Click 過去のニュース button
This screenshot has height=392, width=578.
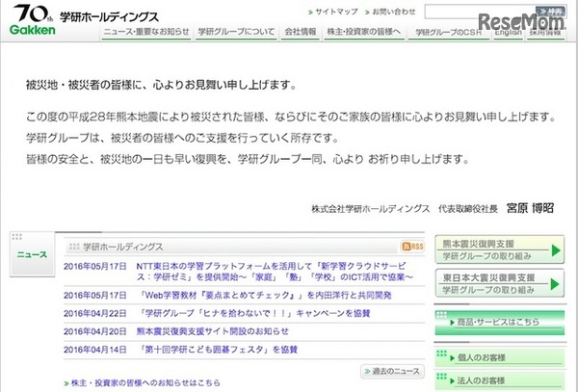392,371
